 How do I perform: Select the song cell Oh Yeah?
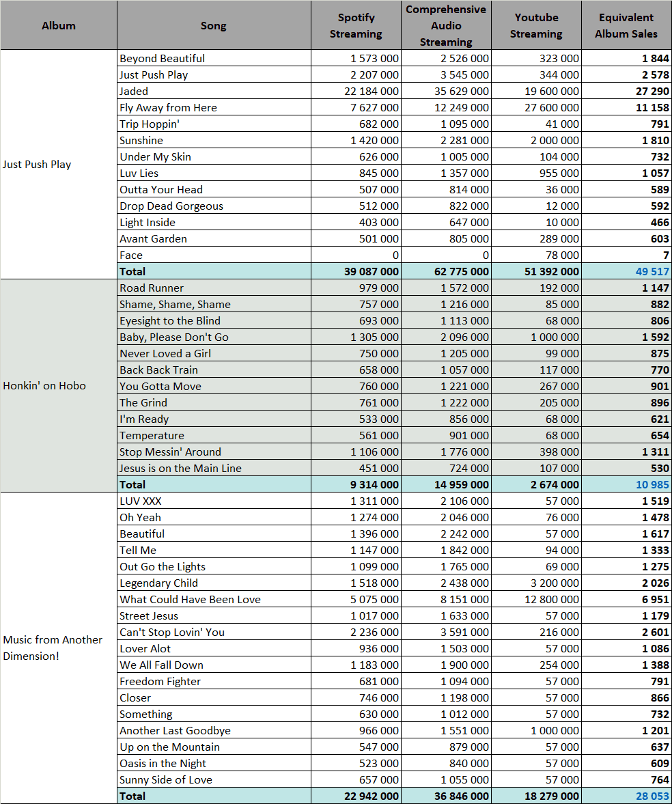point(214,518)
